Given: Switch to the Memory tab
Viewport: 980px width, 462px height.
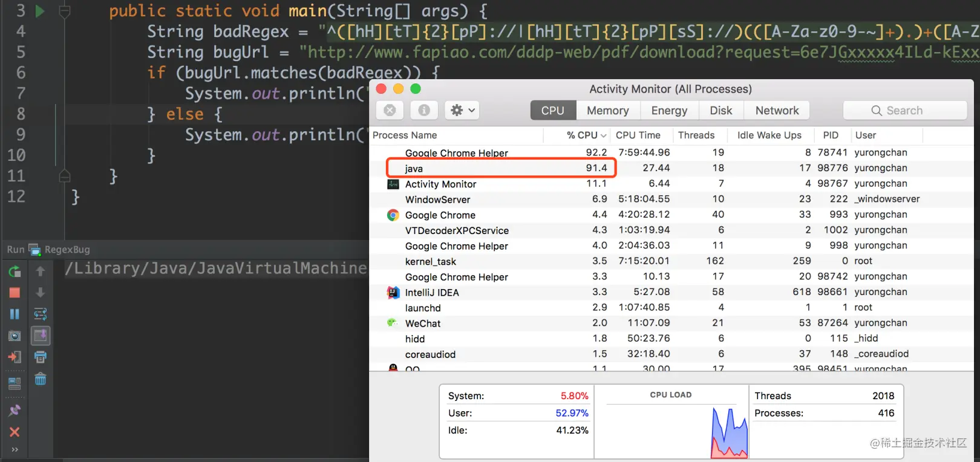Looking at the screenshot, I should [607, 111].
